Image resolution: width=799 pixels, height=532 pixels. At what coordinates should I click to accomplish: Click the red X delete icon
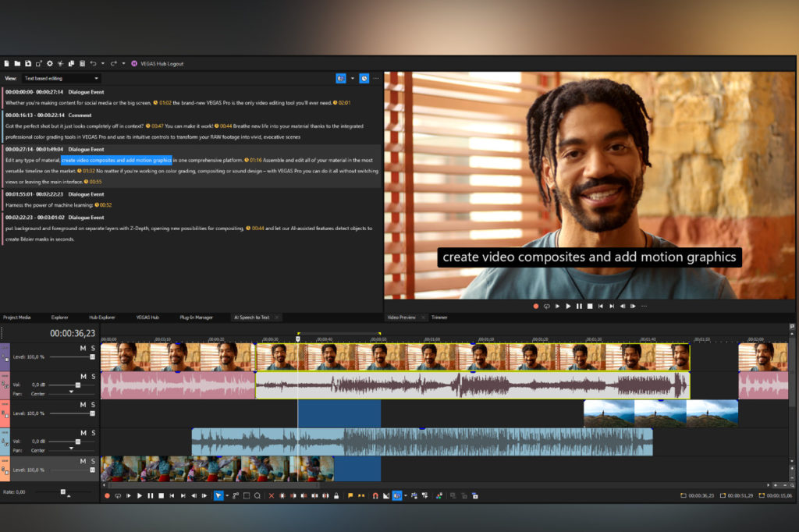pyautogui.click(x=271, y=496)
